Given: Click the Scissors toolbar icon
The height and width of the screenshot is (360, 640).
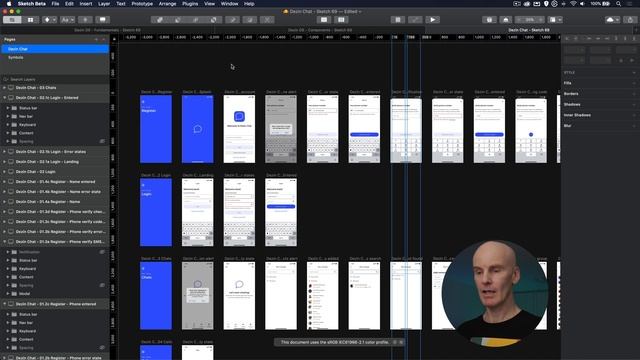Looking at the screenshot, I should (267, 20).
